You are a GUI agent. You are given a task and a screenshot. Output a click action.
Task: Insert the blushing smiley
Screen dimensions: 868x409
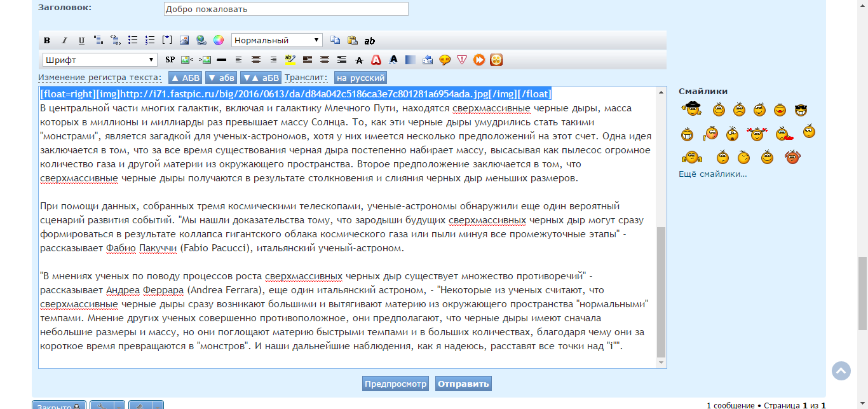tap(710, 132)
